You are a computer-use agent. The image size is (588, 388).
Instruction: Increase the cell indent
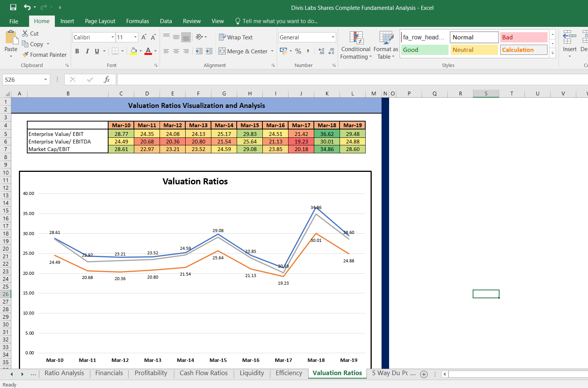point(209,51)
